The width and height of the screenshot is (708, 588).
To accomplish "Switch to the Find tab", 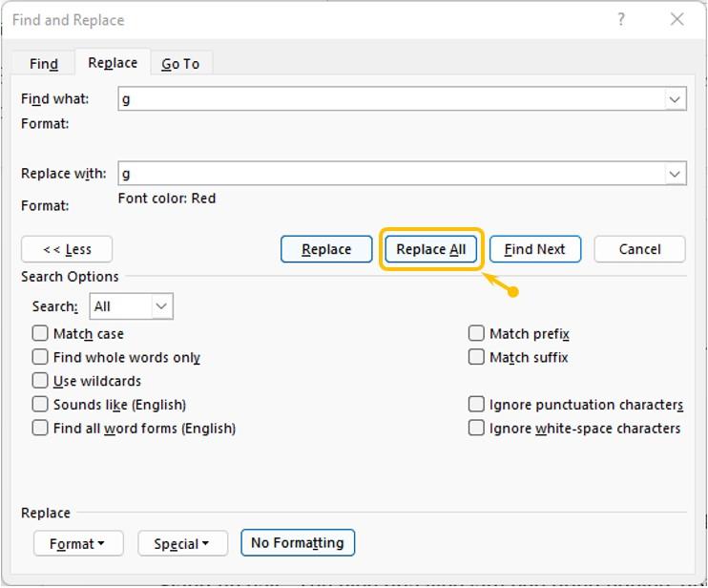I will [x=44, y=63].
